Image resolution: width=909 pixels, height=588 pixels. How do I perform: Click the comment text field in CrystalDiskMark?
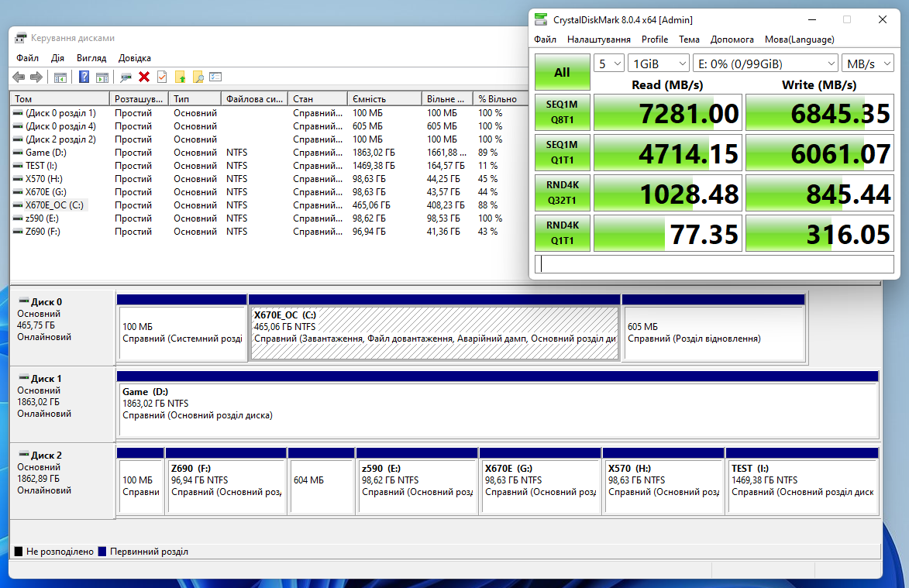point(714,264)
